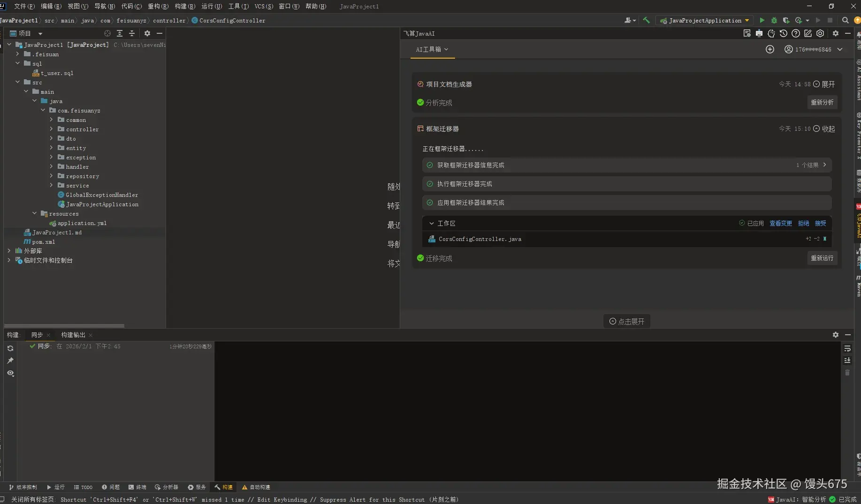Screen dimensions: 861x504
Task: Open the 重构(R) menu
Action: click(x=158, y=6)
